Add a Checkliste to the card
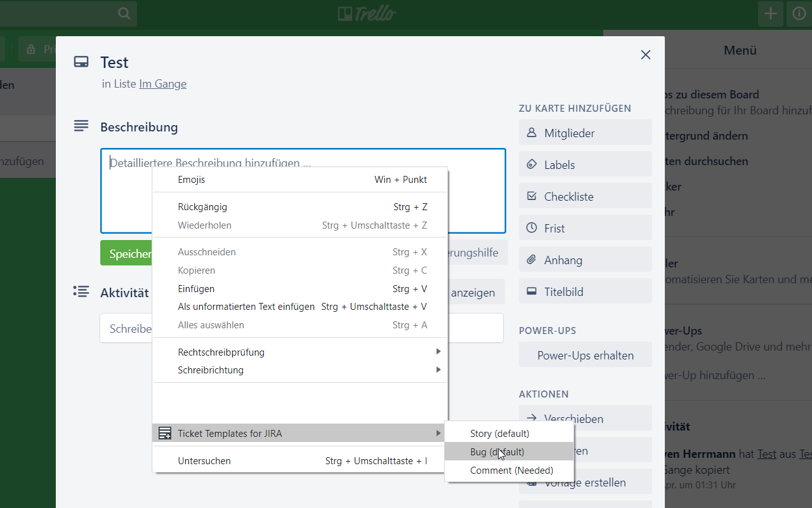812x508 pixels. [x=585, y=196]
